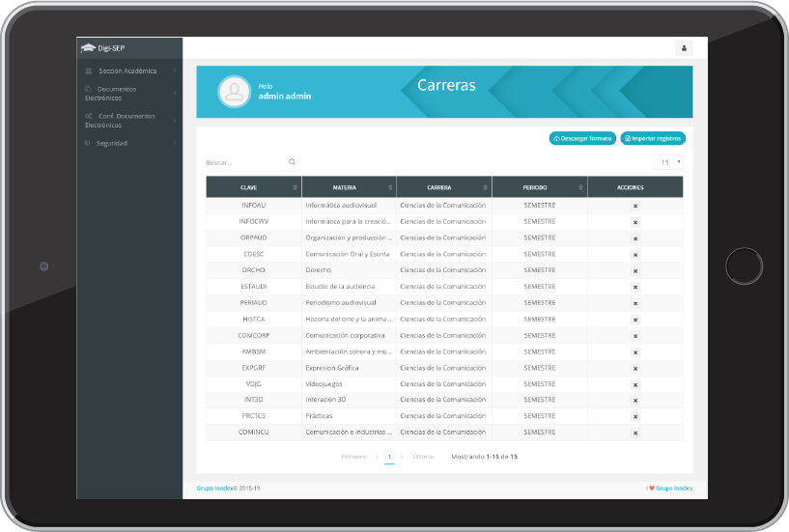Delete the VDJG Videojuegos record
This screenshot has height=532, width=789.
point(635,384)
